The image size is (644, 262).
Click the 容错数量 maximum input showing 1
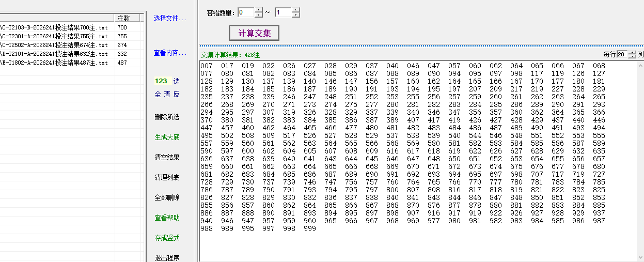[x=282, y=12]
